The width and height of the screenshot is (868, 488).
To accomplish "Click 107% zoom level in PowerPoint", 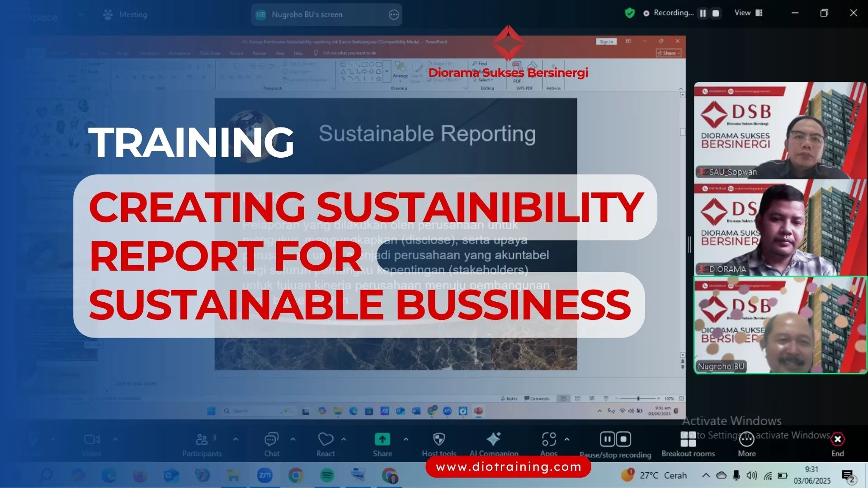I will (x=669, y=399).
